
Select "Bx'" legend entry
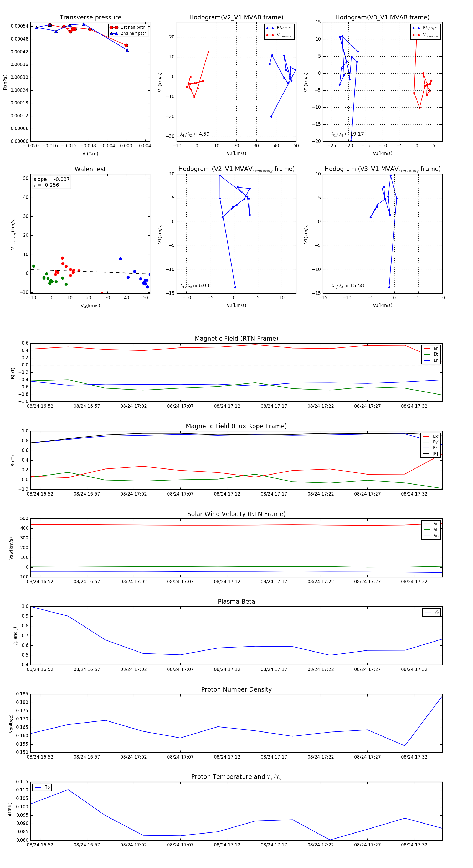tap(431, 436)
